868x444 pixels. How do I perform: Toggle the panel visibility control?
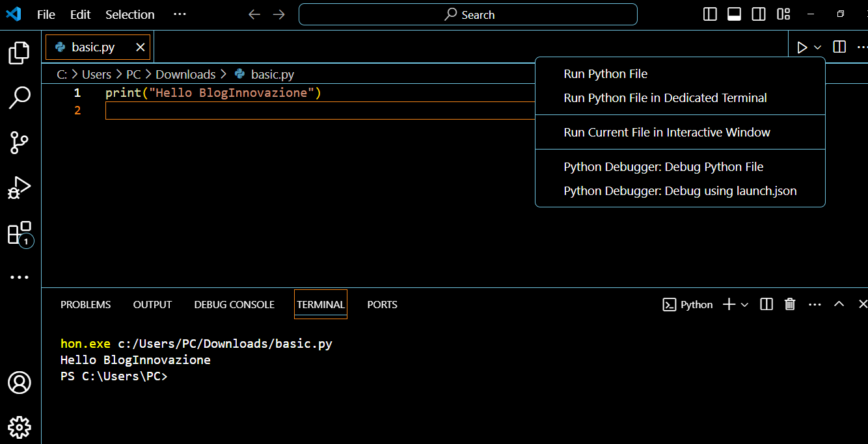coord(734,14)
